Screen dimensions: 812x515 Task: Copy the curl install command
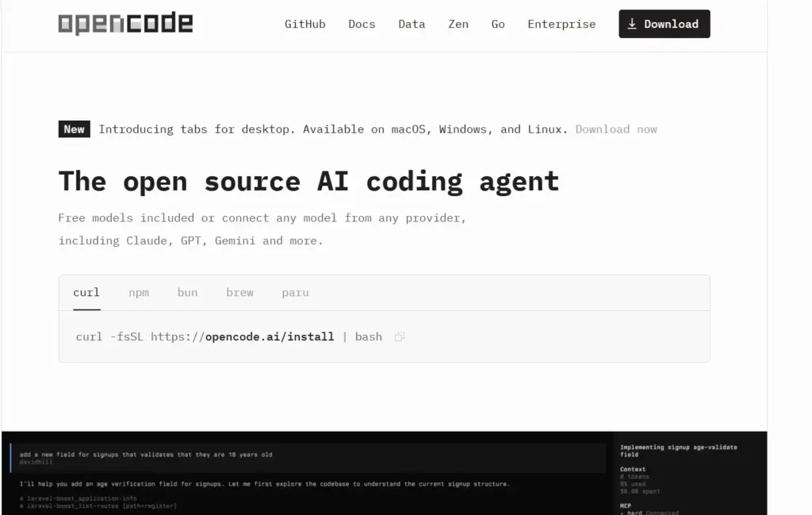click(400, 336)
